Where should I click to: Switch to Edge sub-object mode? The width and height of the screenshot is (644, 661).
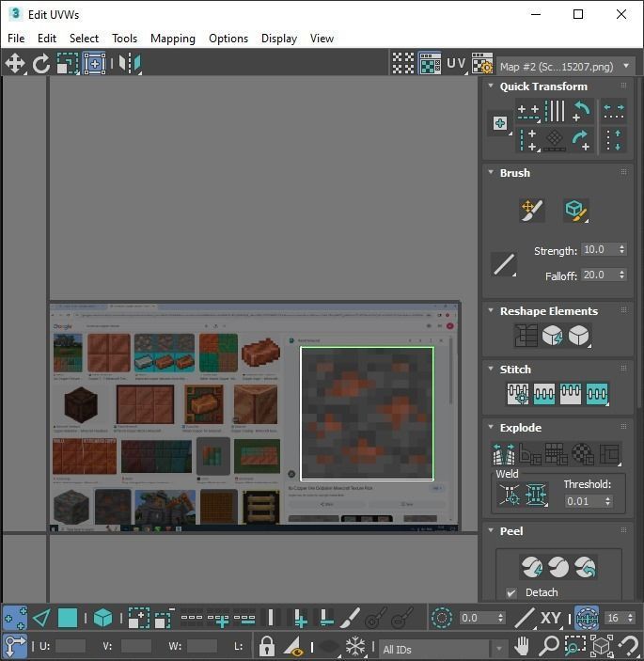(x=41, y=619)
